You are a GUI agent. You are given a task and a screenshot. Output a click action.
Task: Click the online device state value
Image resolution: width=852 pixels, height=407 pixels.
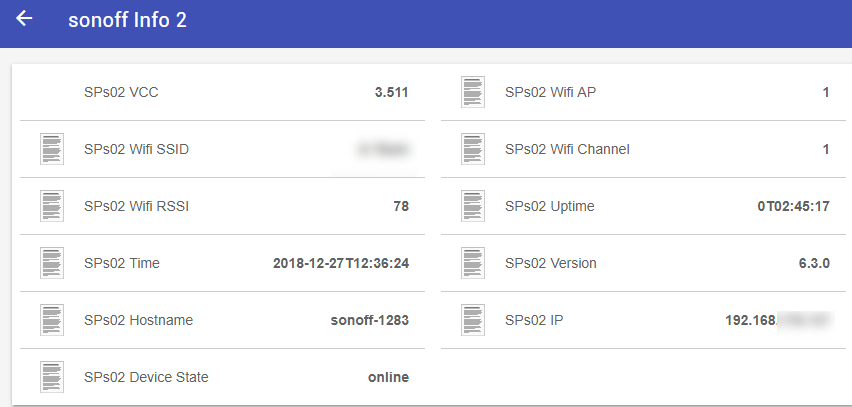pos(388,377)
